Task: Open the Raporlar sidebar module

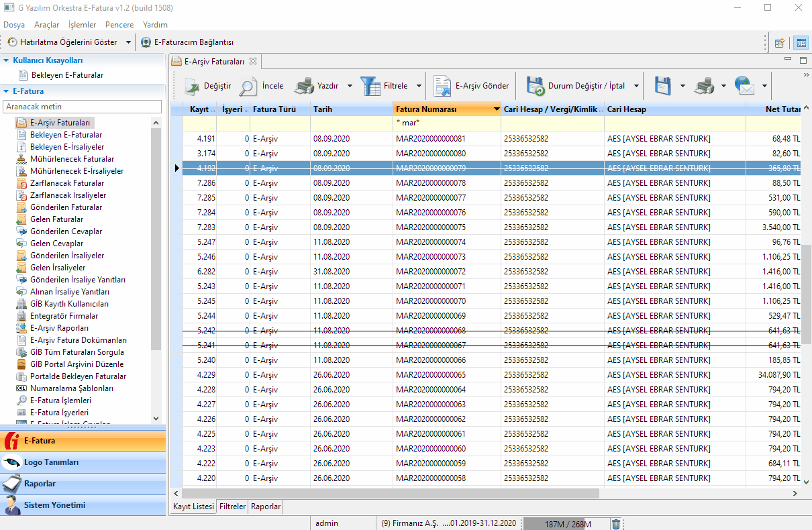Action: [x=40, y=484]
